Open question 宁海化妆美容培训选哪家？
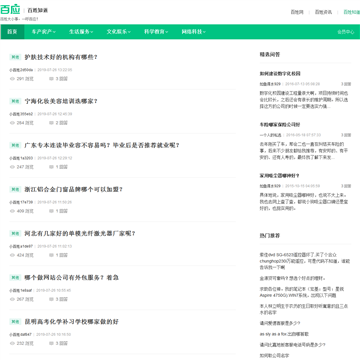 (x=61, y=101)
